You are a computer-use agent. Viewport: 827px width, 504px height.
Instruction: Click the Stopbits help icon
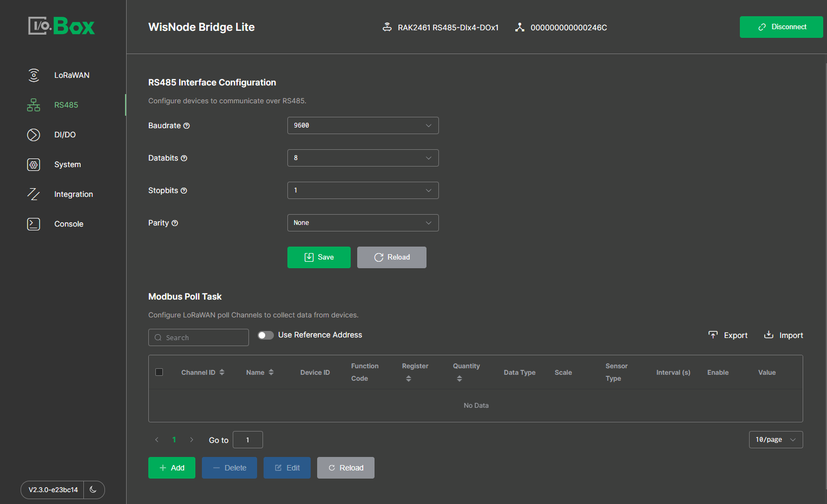click(183, 190)
